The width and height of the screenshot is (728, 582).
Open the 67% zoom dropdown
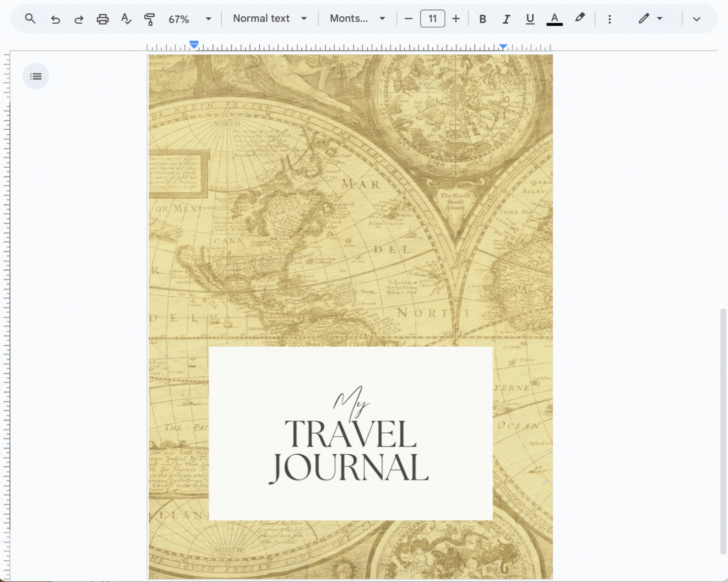190,19
